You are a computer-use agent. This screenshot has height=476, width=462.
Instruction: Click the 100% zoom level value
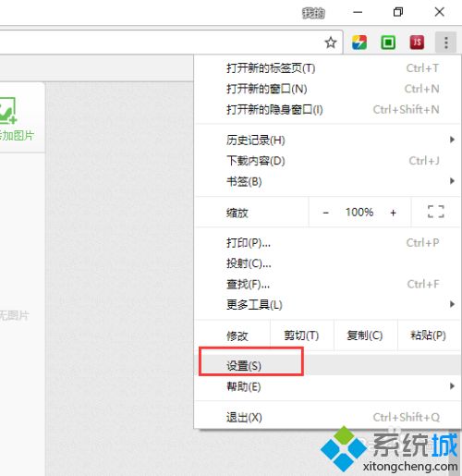click(359, 212)
